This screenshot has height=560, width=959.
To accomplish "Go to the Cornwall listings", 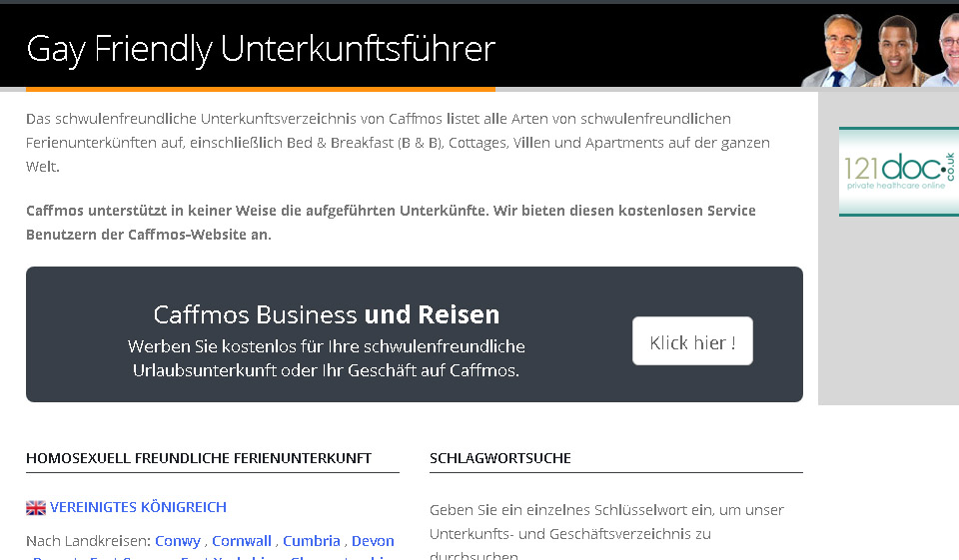I will 241,541.
